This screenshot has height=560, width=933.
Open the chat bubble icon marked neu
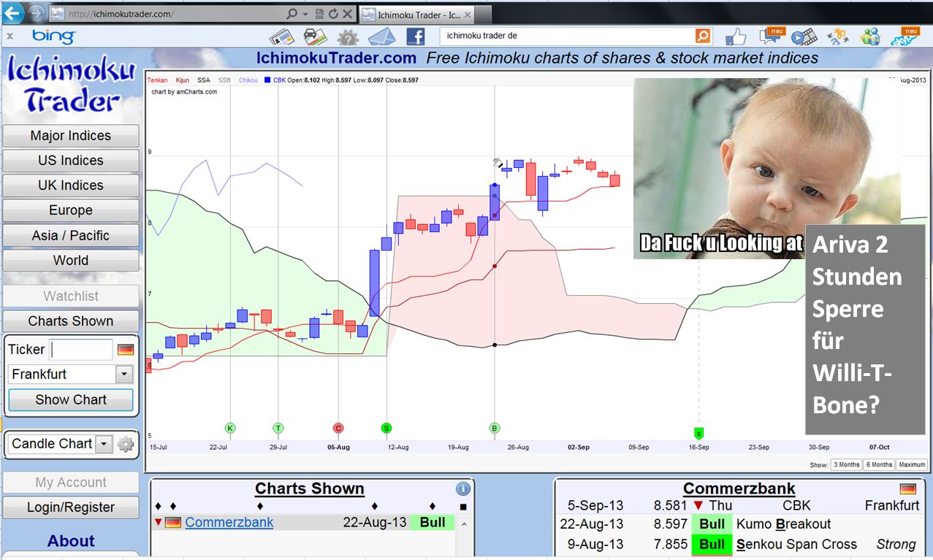(772, 36)
